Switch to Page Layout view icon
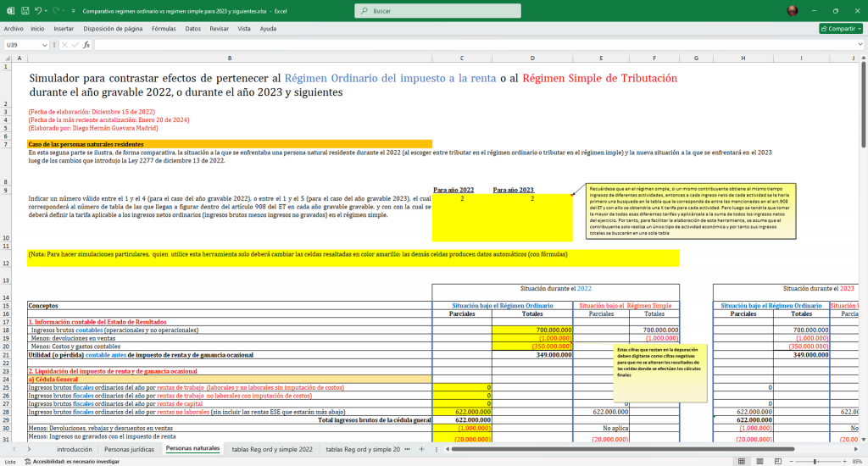Image resolution: width=868 pixels, height=466 pixels. coord(759,461)
